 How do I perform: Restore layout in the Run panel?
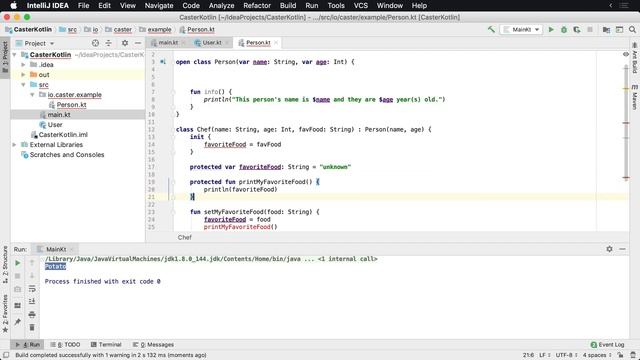pos(18,305)
